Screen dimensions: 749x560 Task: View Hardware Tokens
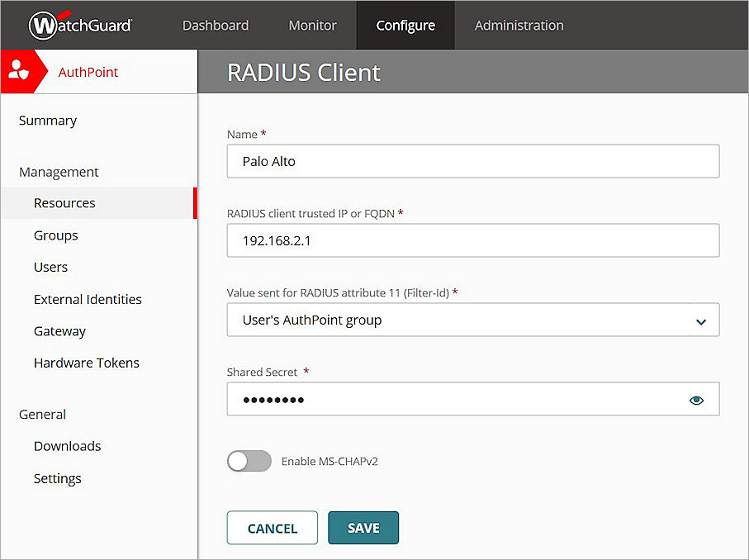tap(86, 363)
